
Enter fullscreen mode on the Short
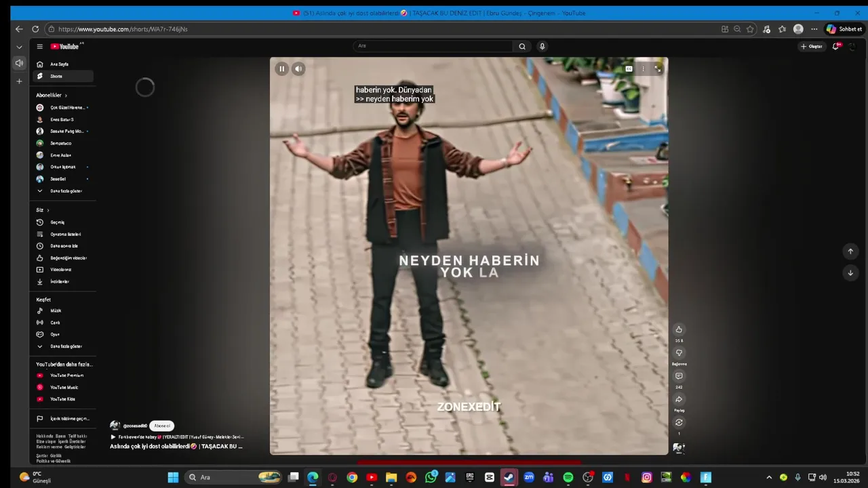click(x=658, y=68)
